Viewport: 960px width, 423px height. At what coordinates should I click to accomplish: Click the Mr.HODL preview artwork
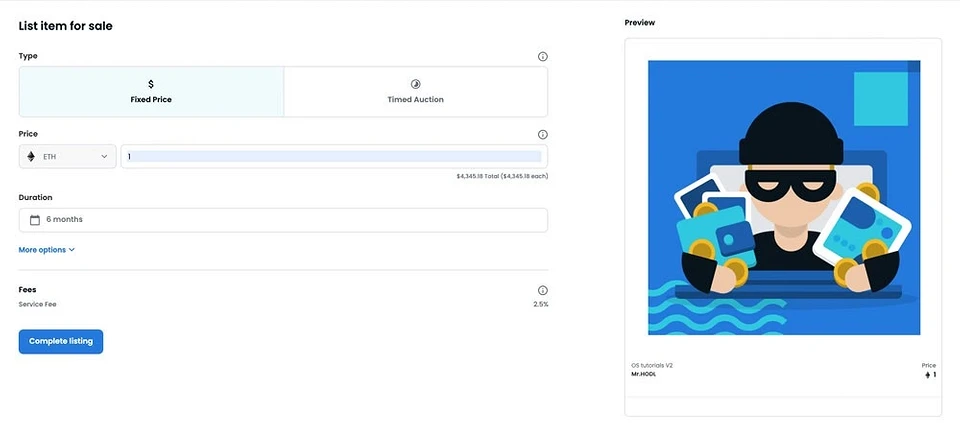tap(784, 197)
